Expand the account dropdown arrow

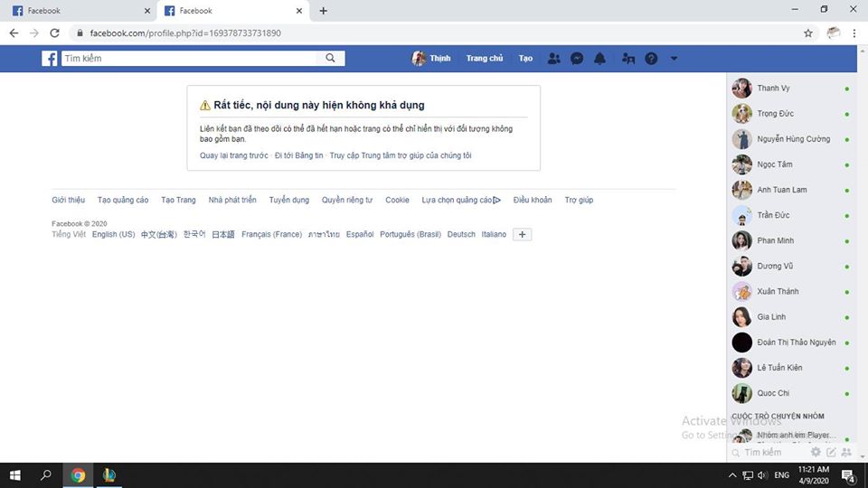point(674,58)
